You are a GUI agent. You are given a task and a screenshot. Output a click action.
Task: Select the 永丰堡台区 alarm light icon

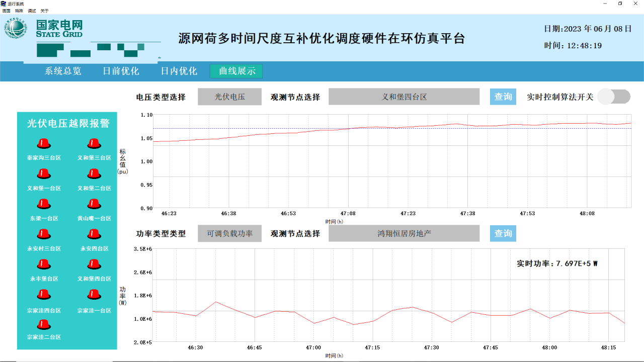coord(44,264)
